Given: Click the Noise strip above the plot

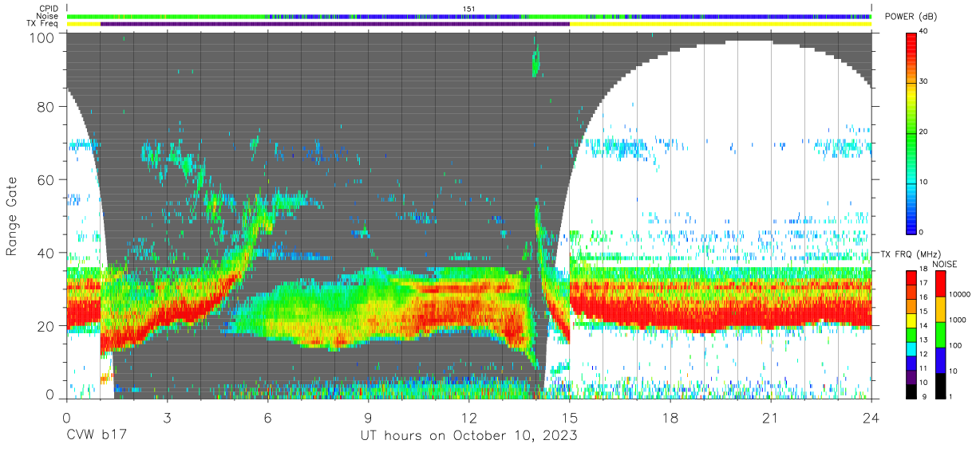Looking at the screenshot, I should (x=469, y=16).
